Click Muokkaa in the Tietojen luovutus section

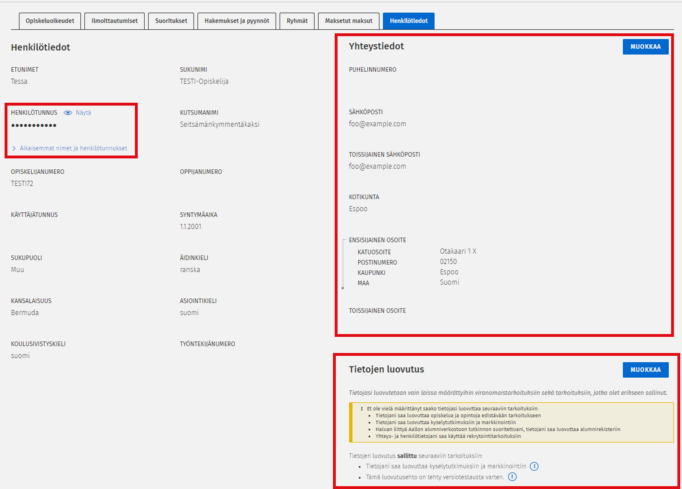(645, 370)
